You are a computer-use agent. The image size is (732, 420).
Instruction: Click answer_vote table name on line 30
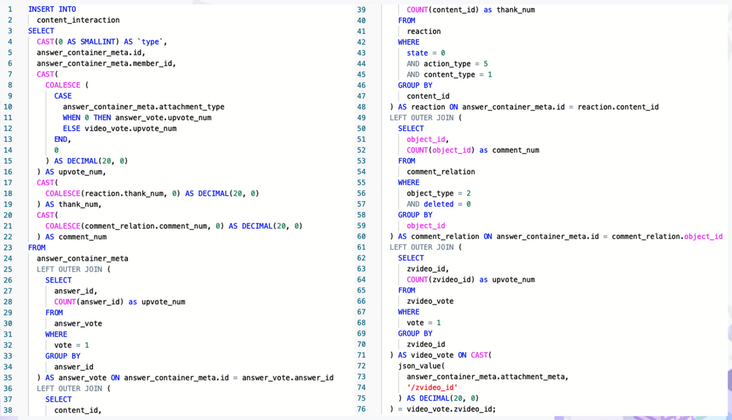[78, 323]
